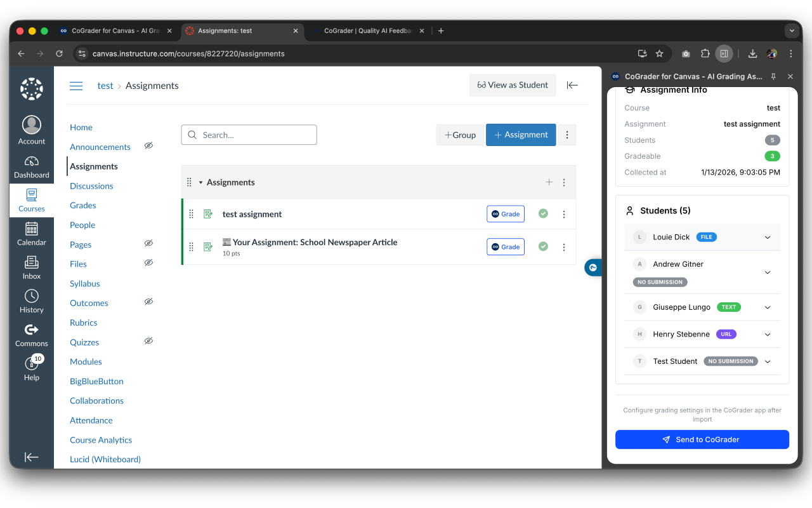Open People in course navigation

[82, 225]
